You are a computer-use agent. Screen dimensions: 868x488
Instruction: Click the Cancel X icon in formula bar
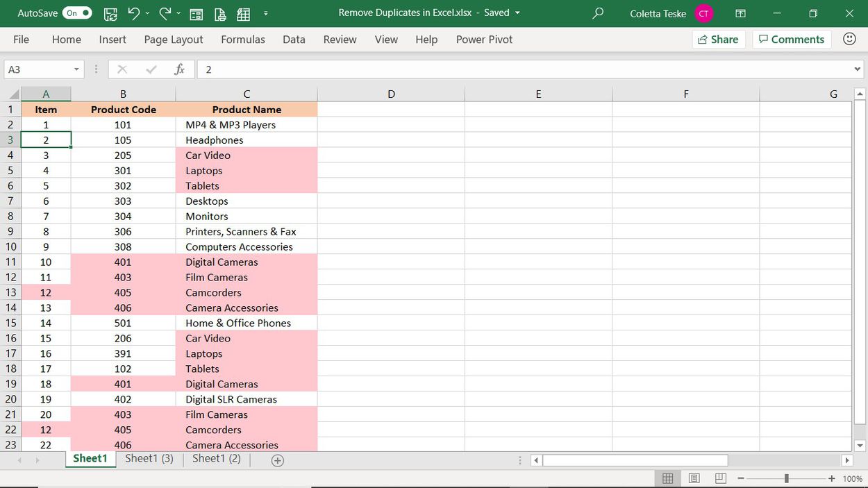pos(122,69)
